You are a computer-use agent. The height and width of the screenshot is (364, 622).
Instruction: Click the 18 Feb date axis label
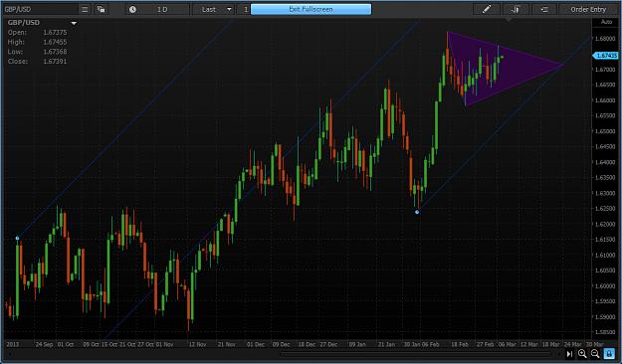[460, 344]
